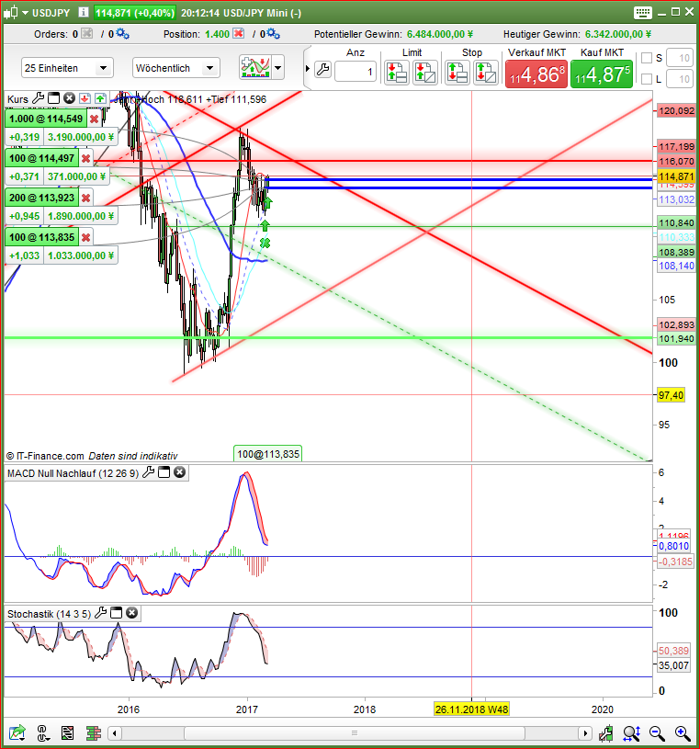Close the 1.000 @ 114,549 position
The height and width of the screenshot is (749, 700).
pos(95,119)
